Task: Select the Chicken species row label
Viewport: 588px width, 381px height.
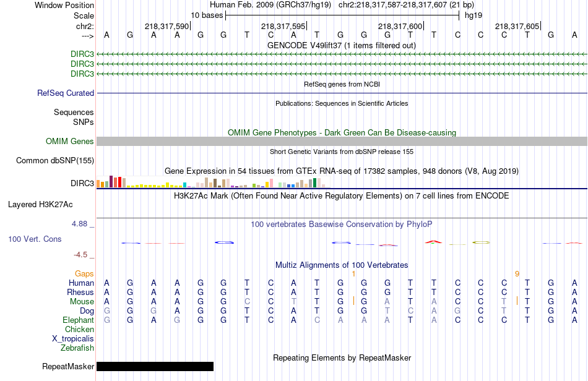Action: 79,329
